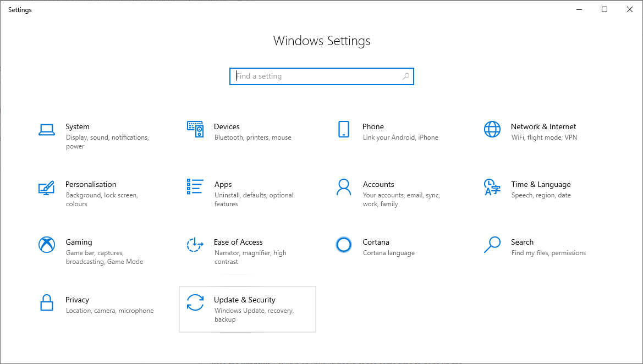Viewport: 643px width, 364px height.
Task: Open the Network & Internet globe icon
Action: 492,129
